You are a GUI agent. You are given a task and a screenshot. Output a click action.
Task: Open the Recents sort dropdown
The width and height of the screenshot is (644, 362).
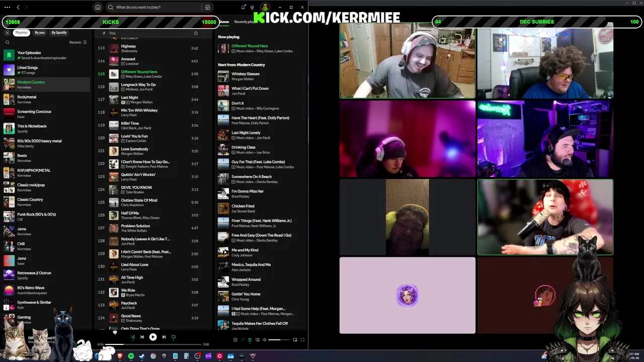pos(78,42)
